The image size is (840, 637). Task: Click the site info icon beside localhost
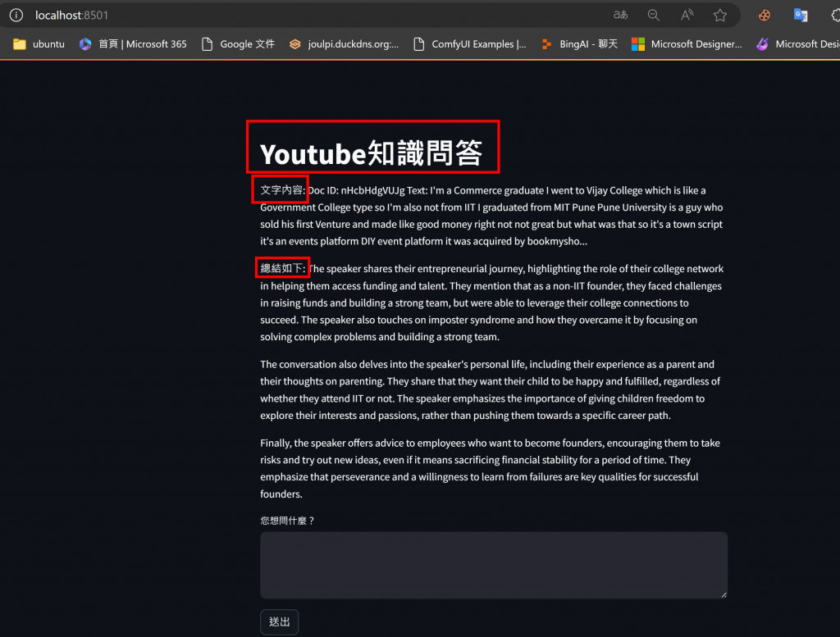(16, 15)
